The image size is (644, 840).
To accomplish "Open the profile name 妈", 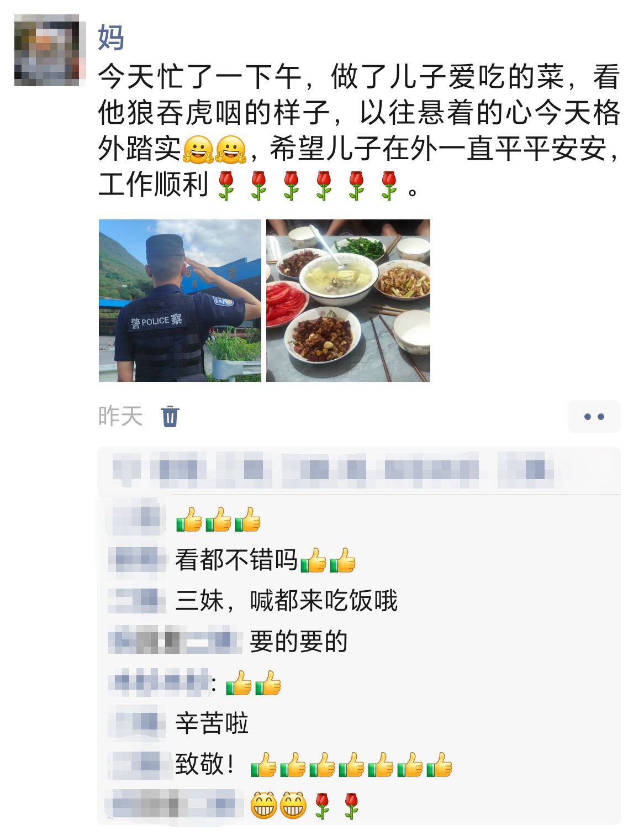I will (111, 38).
